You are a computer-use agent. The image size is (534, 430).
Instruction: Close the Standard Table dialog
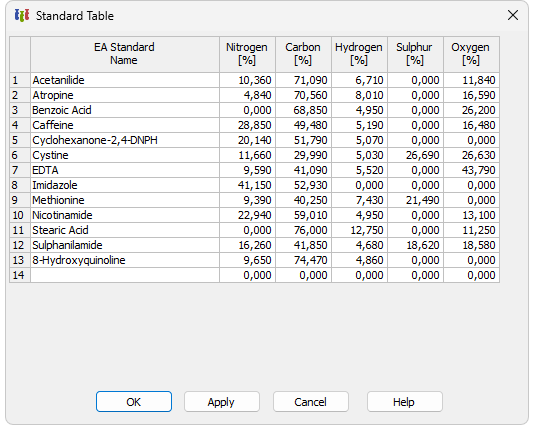(513, 15)
